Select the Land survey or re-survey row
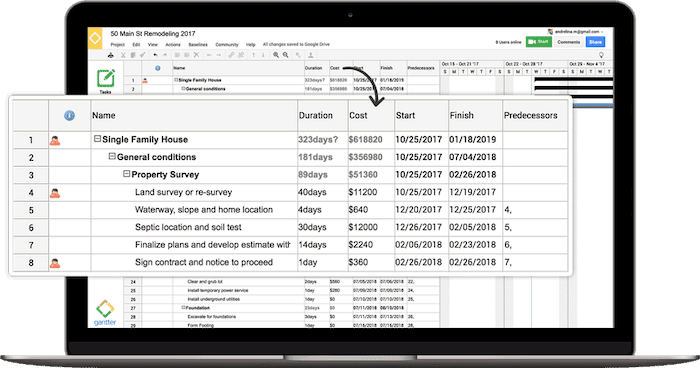The height and width of the screenshot is (368, 700). pyautogui.click(x=290, y=192)
